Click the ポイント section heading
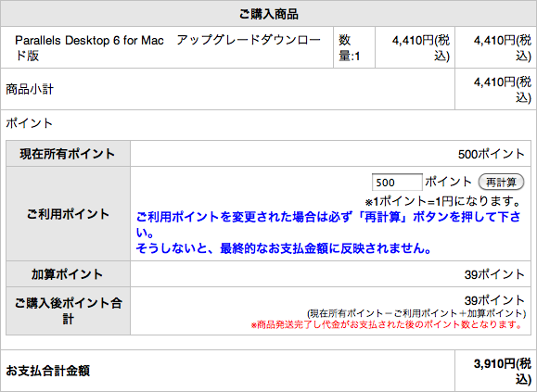 tap(29, 123)
